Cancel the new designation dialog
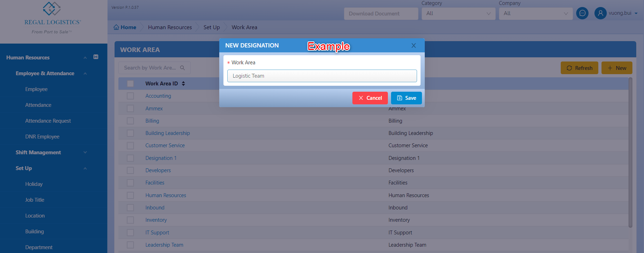 (x=370, y=98)
